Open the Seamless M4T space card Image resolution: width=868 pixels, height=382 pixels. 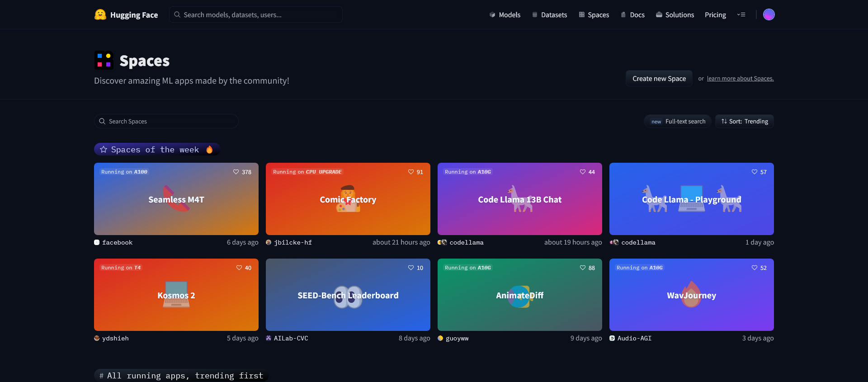coord(176,199)
